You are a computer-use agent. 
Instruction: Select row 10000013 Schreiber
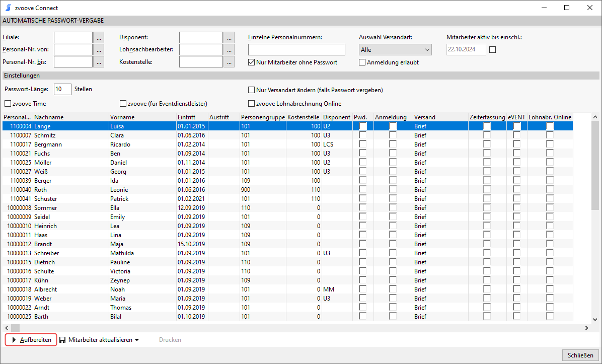[287, 253]
